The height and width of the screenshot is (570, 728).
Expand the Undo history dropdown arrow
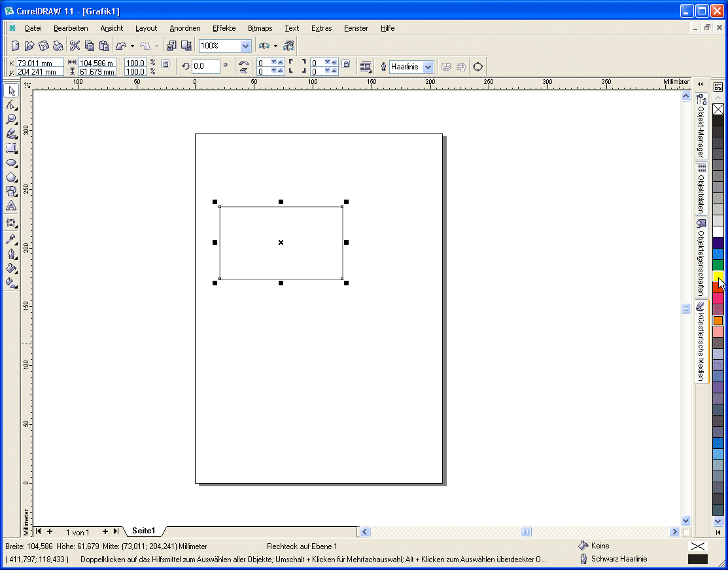point(132,46)
